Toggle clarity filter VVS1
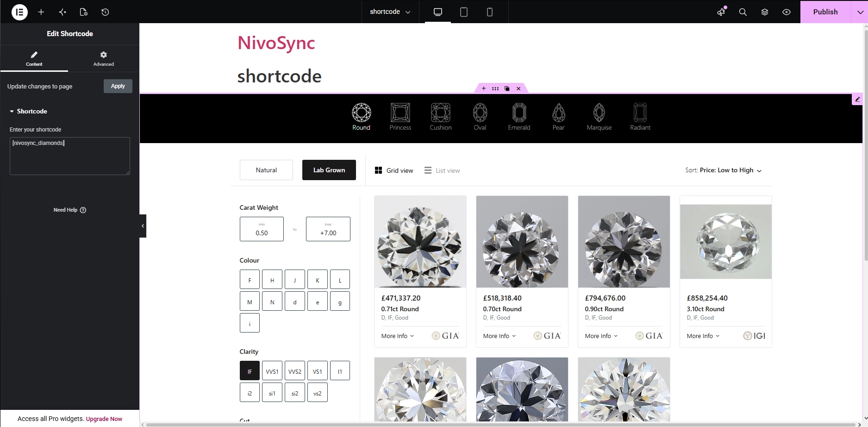The image size is (868, 427). coord(272,371)
